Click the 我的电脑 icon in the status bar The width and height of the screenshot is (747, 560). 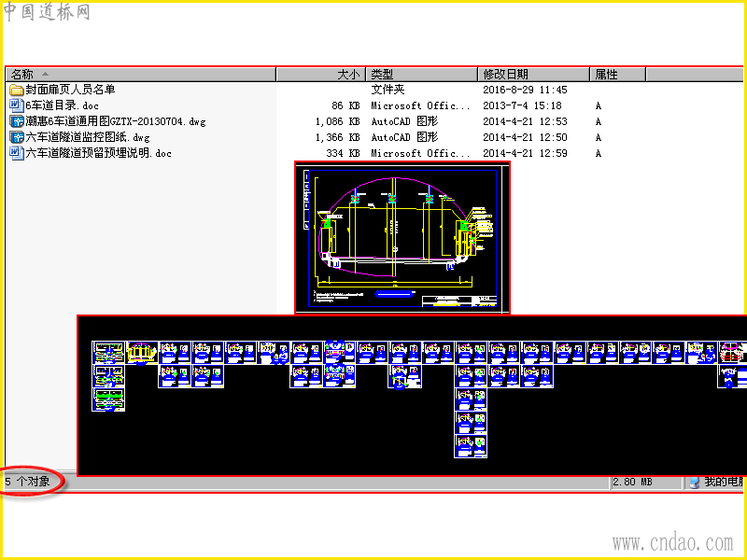[695, 482]
